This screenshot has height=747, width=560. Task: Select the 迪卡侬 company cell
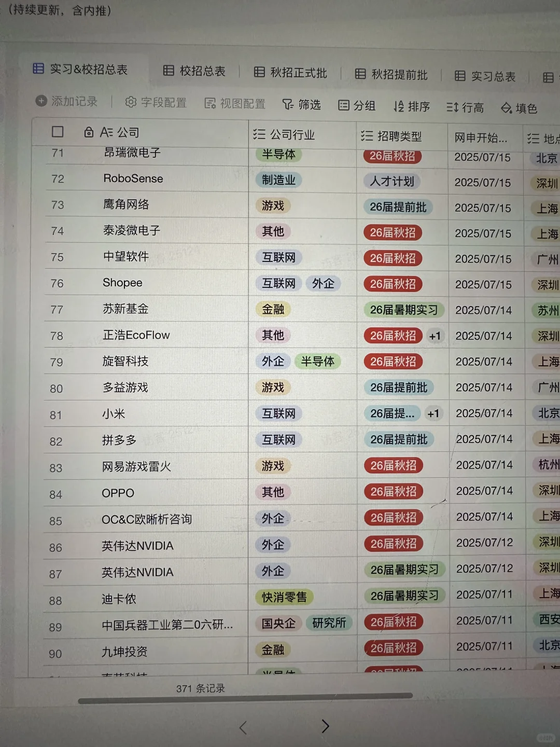point(119,599)
